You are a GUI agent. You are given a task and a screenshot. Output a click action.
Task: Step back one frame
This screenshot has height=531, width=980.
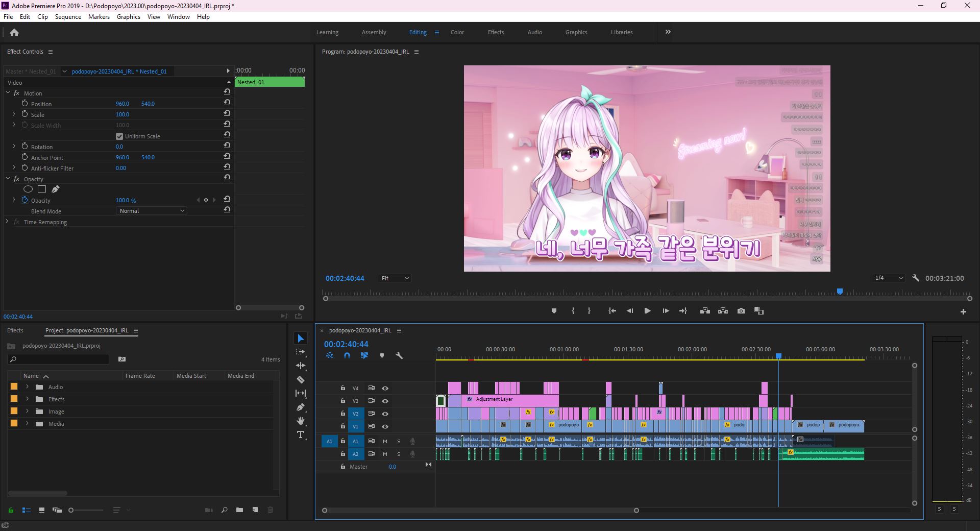630,311
